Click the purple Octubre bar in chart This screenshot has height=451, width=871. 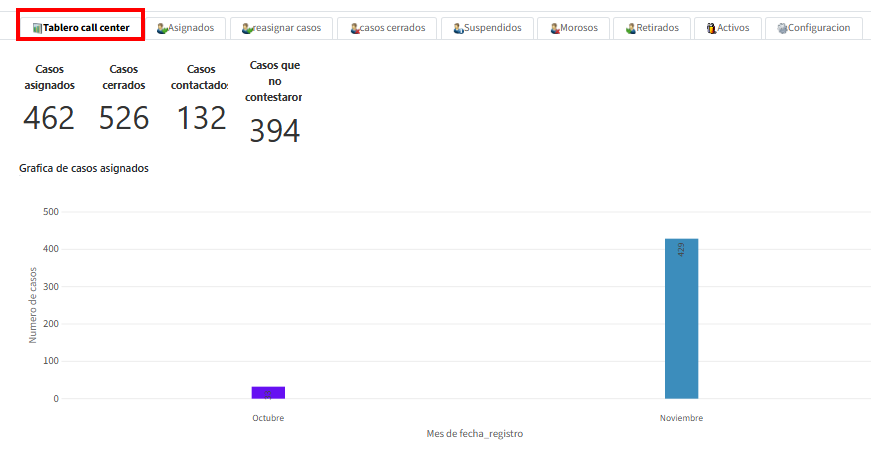268,392
